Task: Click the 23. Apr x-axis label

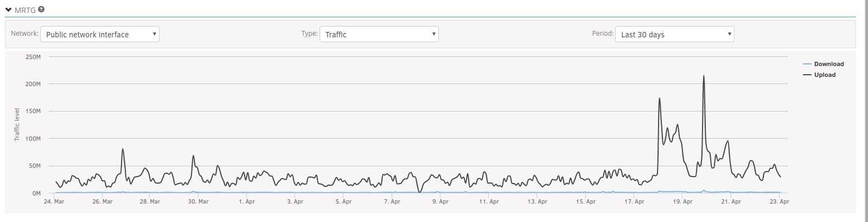Action: point(779,201)
